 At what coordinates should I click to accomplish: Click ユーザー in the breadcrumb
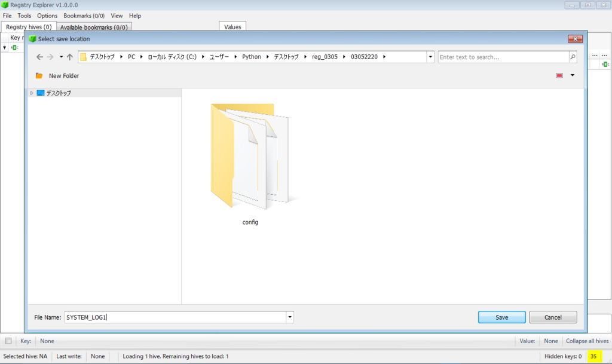[x=219, y=57]
